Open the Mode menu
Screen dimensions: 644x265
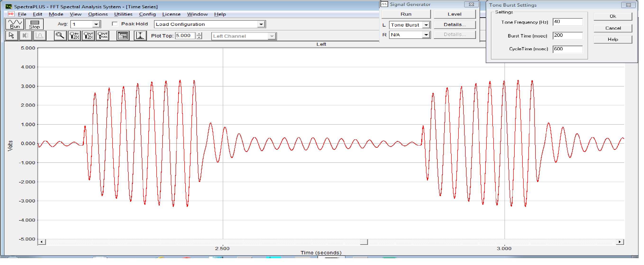coord(56,14)
